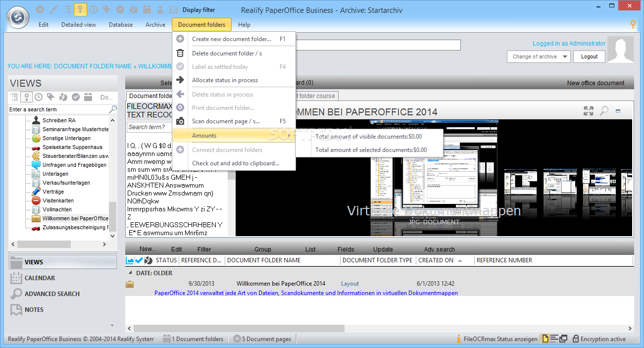Toggle the stacked windows icon in status bar
The image size is (644, 348).
tap(563, 339)
